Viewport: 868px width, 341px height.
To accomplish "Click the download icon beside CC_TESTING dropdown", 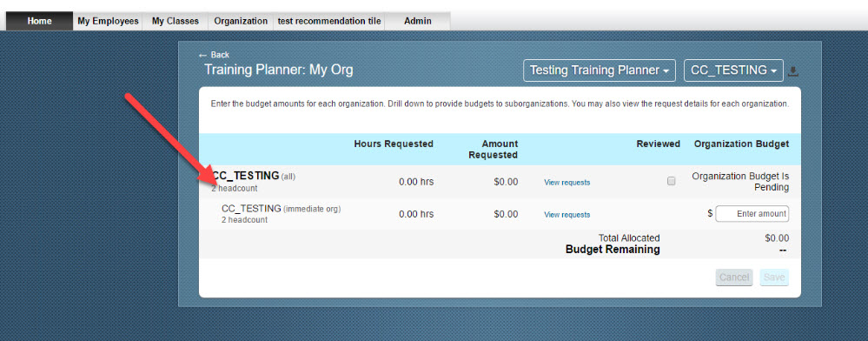I will click(793, 71).
